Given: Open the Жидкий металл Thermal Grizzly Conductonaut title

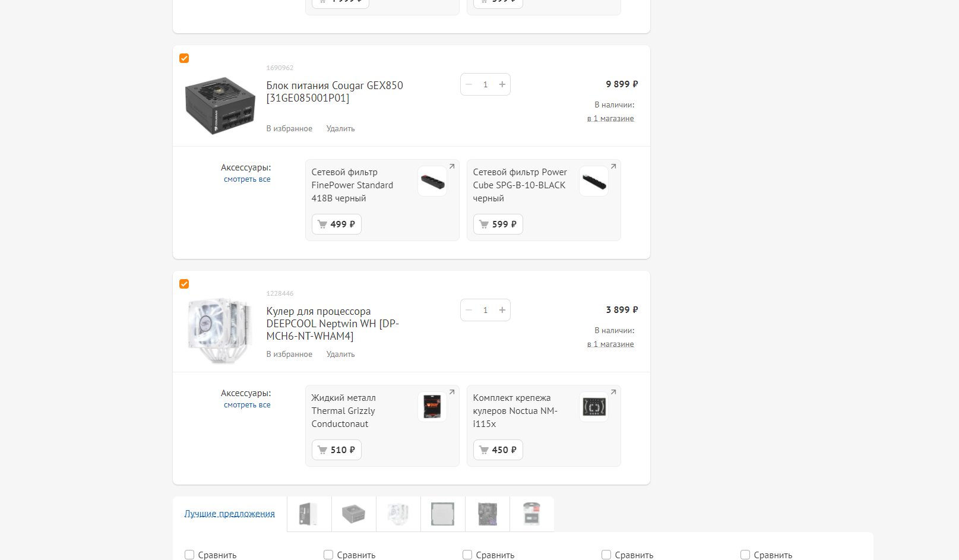Looking at the screenshot, I should tap(344, 411).
